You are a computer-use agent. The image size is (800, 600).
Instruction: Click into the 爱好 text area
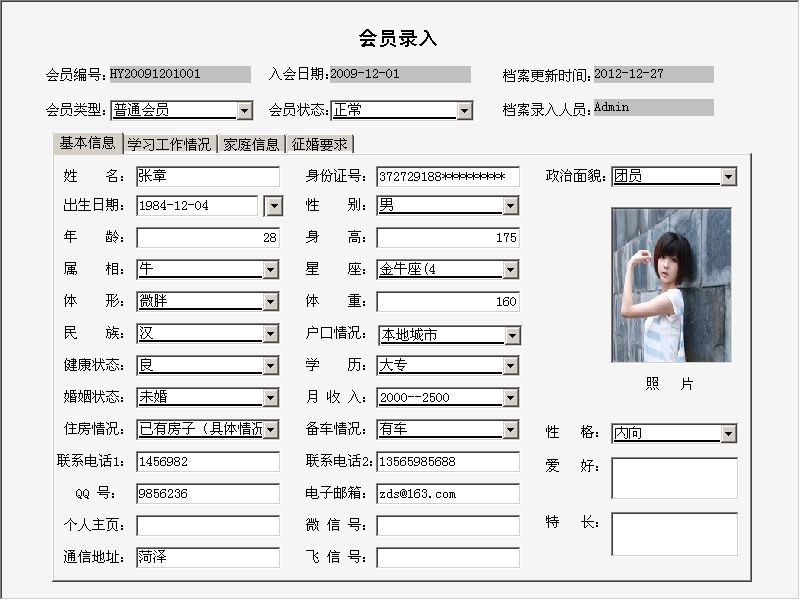pos(674,478)
